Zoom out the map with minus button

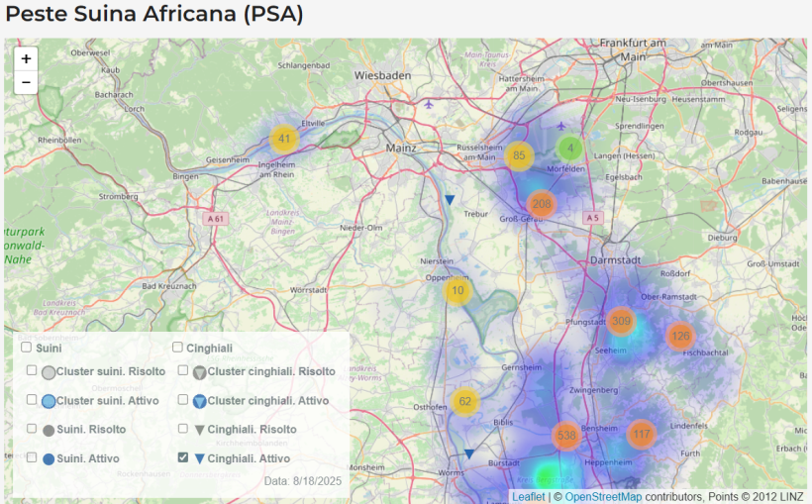tap(26, 82)
